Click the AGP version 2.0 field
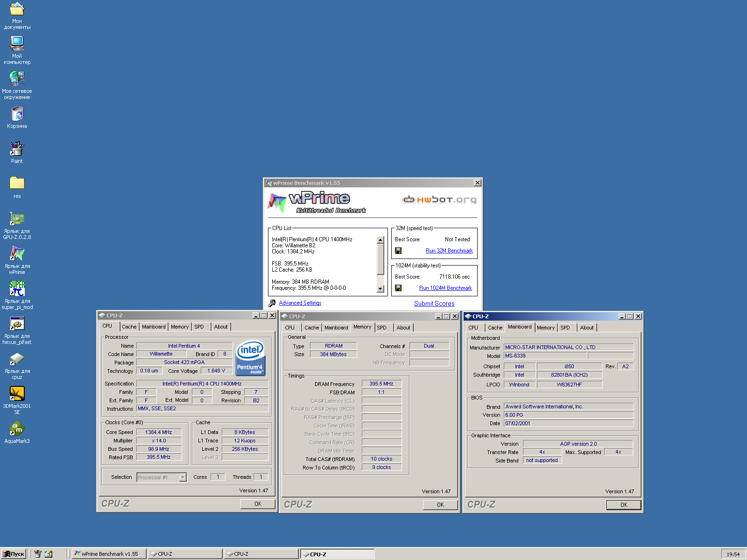This screenshot has width=747, height=560. pyautogui.click(x=578, y=444)
